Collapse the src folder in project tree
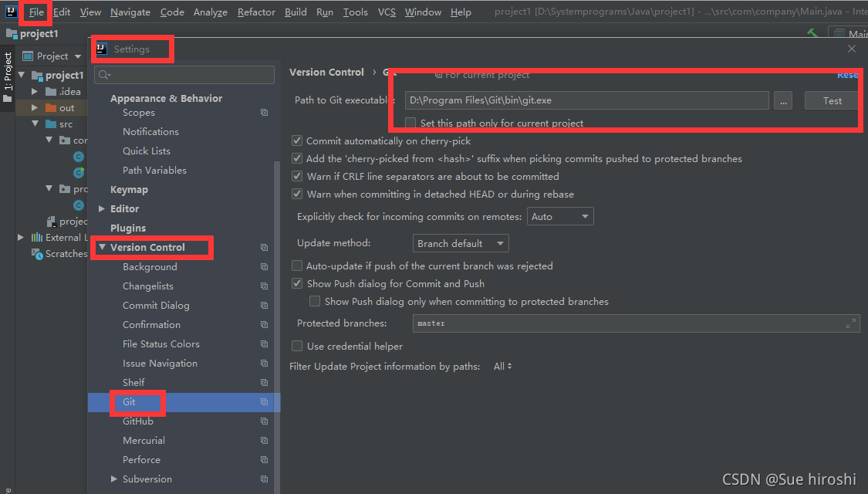 click(x=35, y=123)
